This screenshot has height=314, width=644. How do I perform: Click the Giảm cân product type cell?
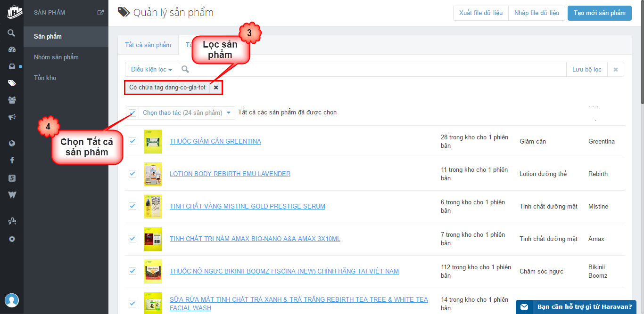coord(533,141)
